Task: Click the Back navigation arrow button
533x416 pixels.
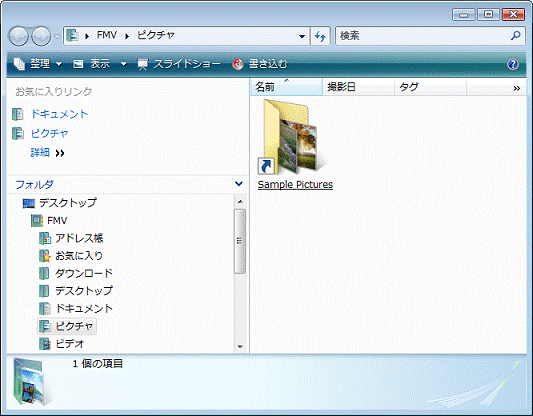Action: pos(19,36)
